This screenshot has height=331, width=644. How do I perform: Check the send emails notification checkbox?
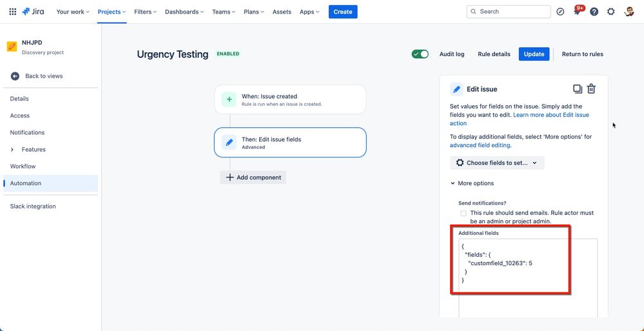click(x=463, y=214)
